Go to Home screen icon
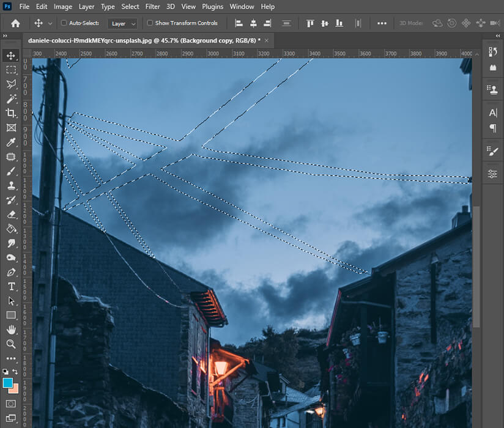504x428 pixels. pyautogui.click(x=15, y=23)
